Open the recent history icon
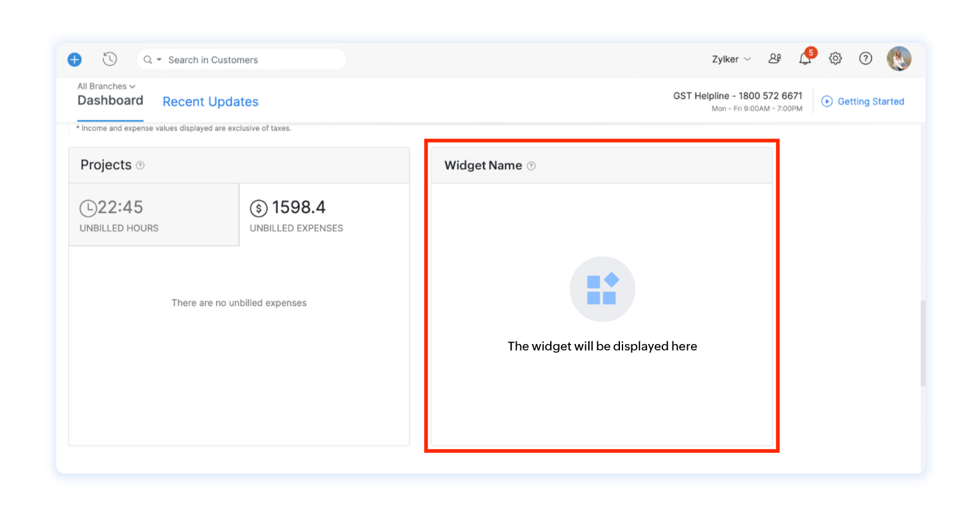The width and height of the screenshot is (980, 515). (110, 59)
